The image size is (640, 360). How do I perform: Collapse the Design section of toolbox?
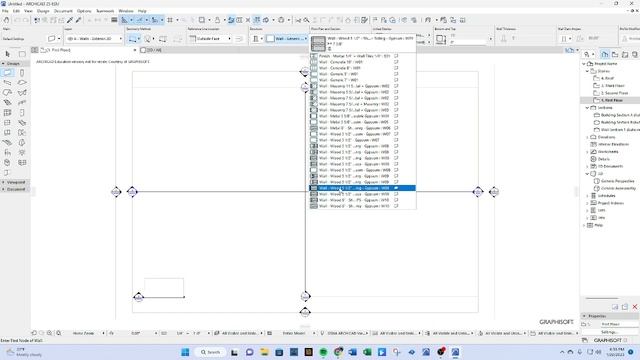tap(15, 64)
